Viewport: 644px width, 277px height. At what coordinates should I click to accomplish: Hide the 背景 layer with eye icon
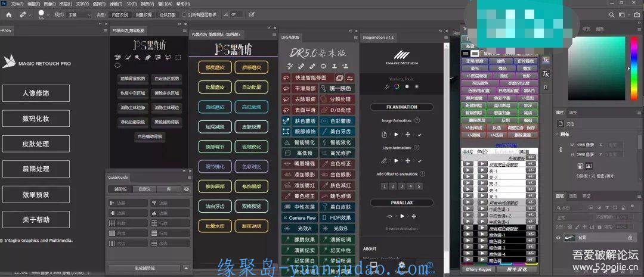[x=559, y=237]
